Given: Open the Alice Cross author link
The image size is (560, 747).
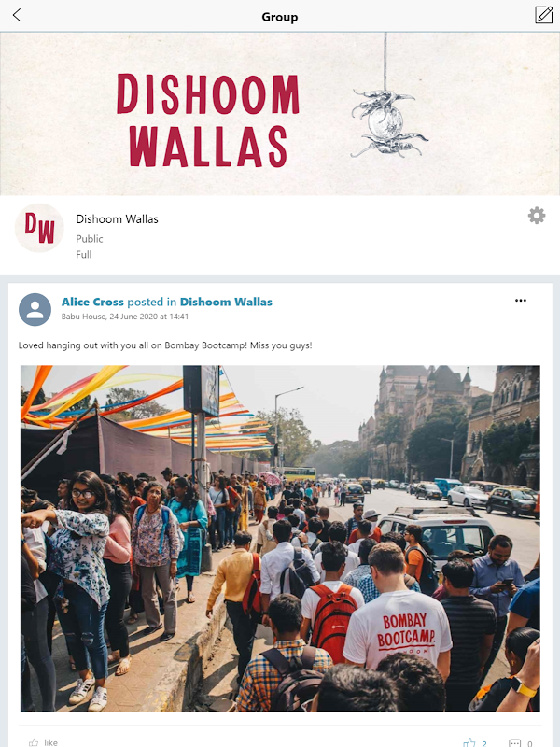Looking at the screenshot, I should (92, 302).
